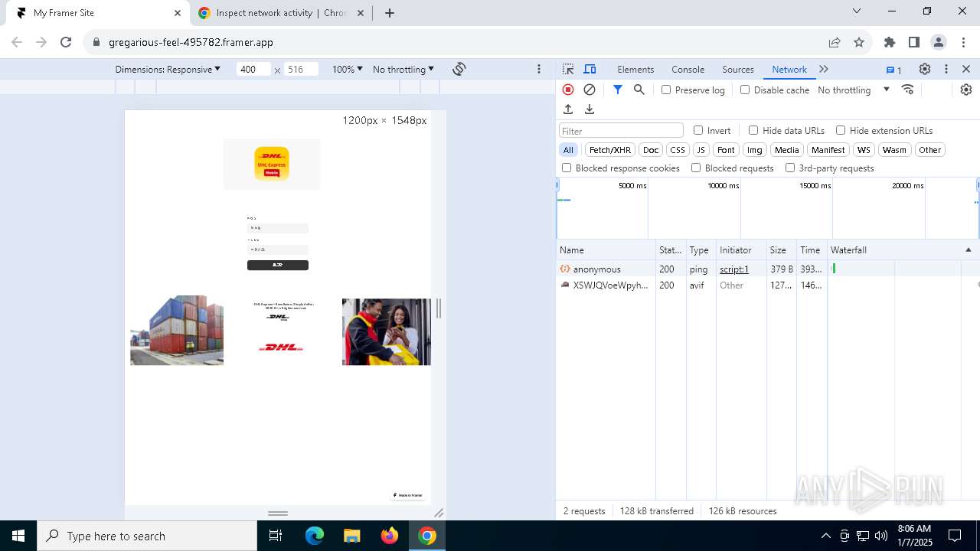Filter requests by Fetch/XHR
Viewport: 980px width, 551px height.
pos(610,150)
